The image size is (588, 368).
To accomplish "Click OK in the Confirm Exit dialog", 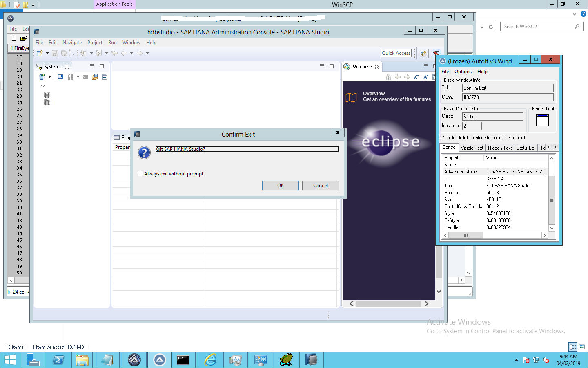I will 281,186.
